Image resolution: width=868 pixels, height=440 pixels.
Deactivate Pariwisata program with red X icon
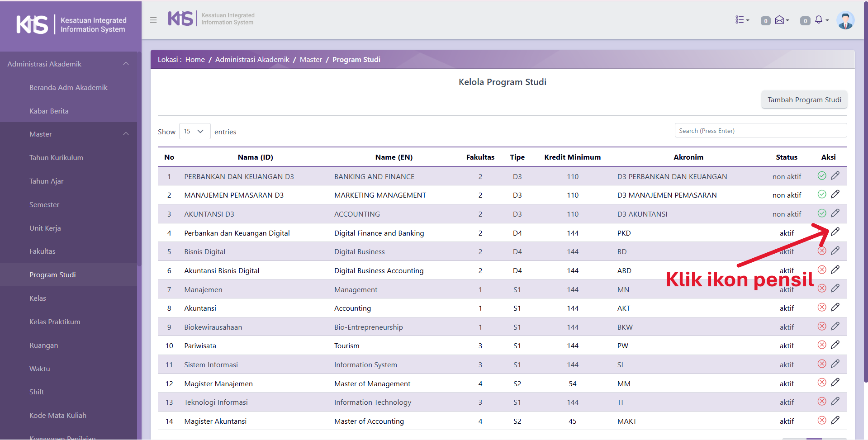(822, 345)
